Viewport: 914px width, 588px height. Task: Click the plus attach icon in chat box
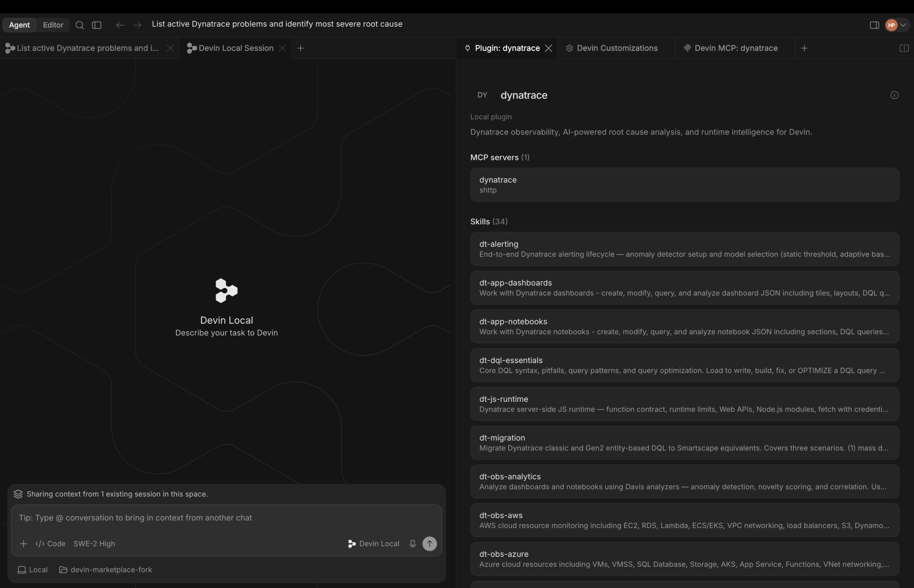pos(23,544)
